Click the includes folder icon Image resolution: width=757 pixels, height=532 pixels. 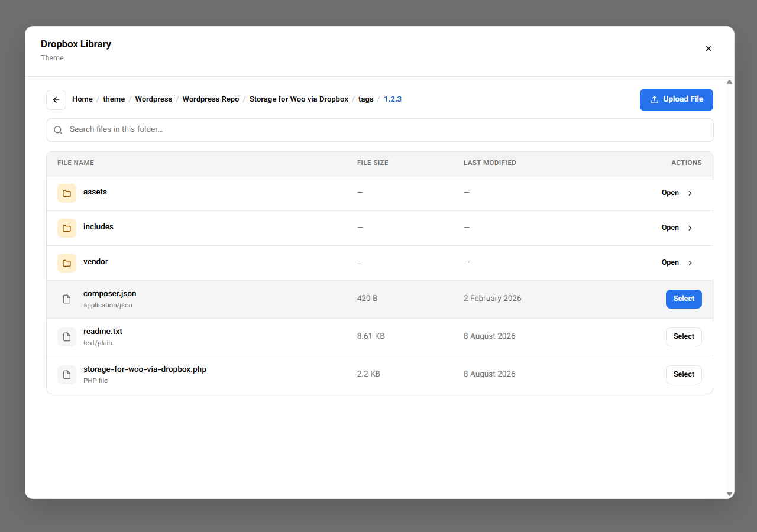pos(67,228)
